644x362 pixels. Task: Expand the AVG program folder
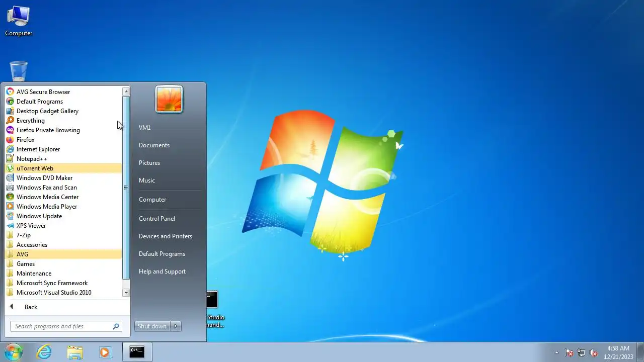click(x=63, y=254)
